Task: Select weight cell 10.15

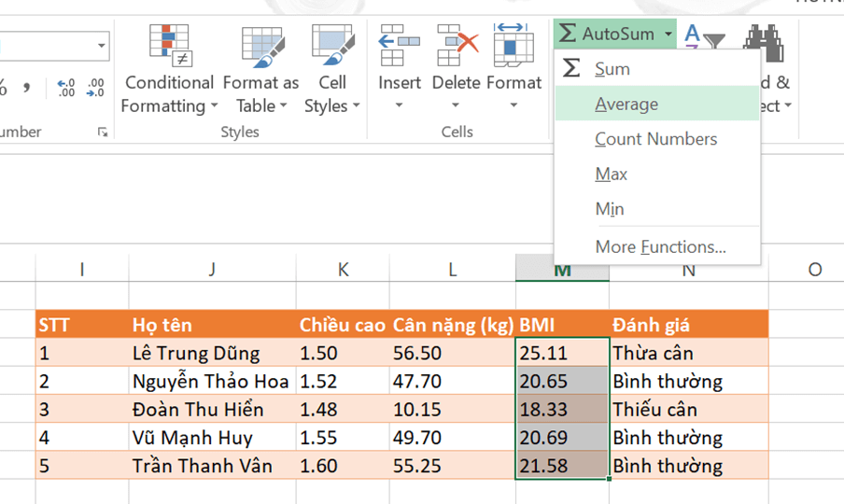Action: point(452,409)
